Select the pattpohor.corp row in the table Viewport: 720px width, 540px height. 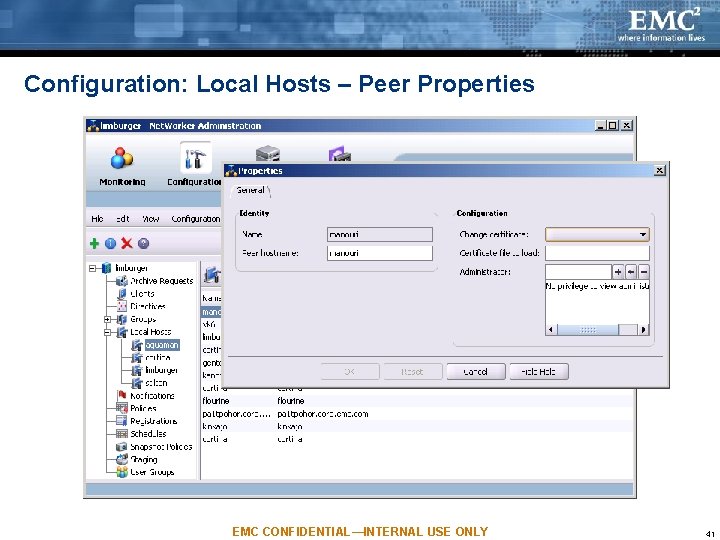[x=417, y=414]
